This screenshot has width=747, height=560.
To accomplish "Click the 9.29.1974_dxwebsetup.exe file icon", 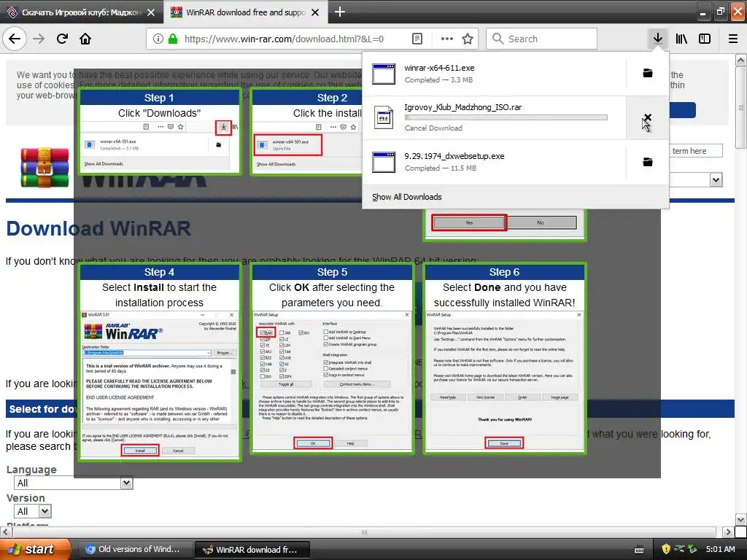I will tap(384, 162).
